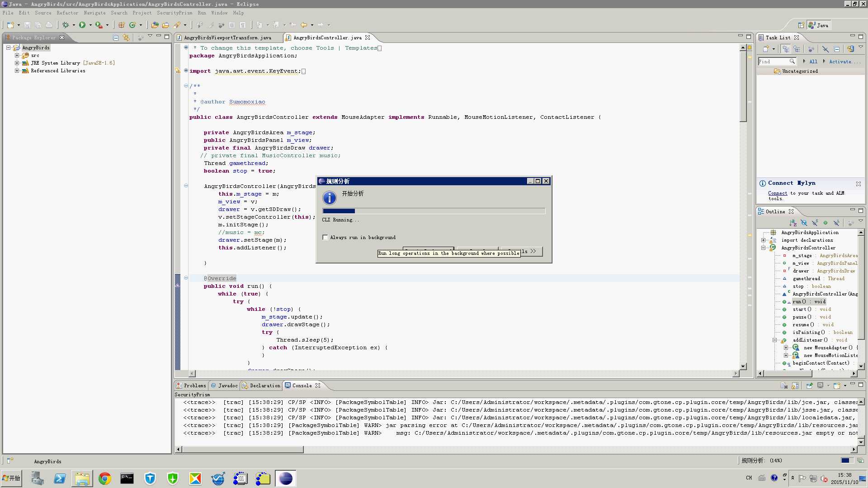Open command prompt from the taskbar

tap(127, 478)
